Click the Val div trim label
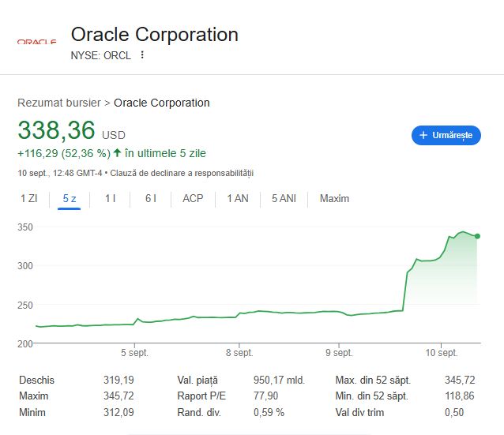Image resolution: width=504 pixels, height=435 pixels. 359,412
